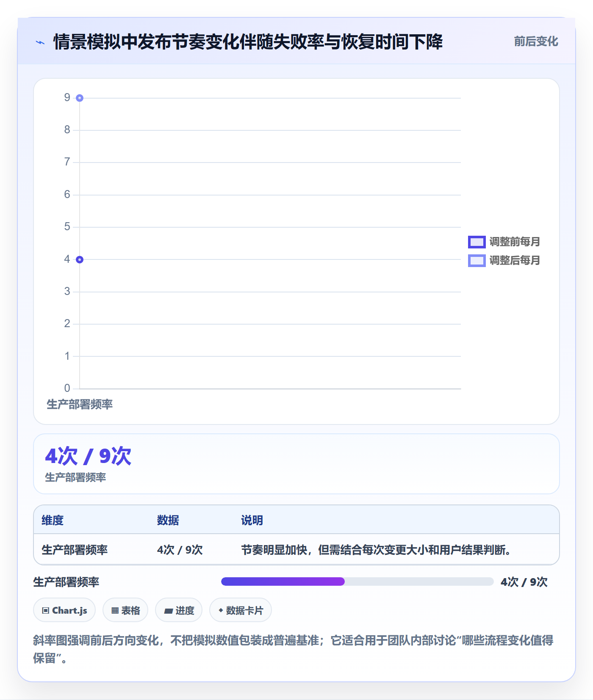Screen dimensions: 593x700
Task: Click the 前后变化 label in the header
Action: click(x=536, y=41)
